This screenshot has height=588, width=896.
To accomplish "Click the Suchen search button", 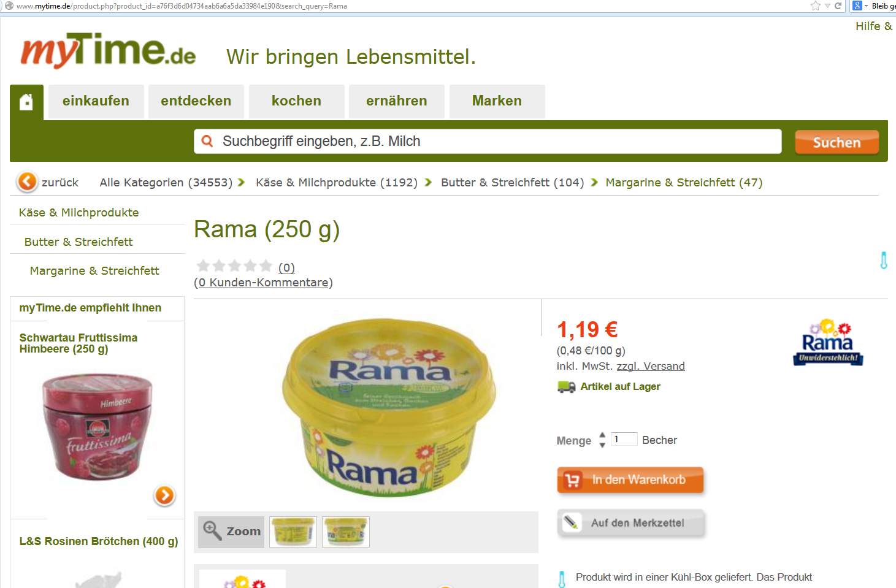I will [837, 142].
